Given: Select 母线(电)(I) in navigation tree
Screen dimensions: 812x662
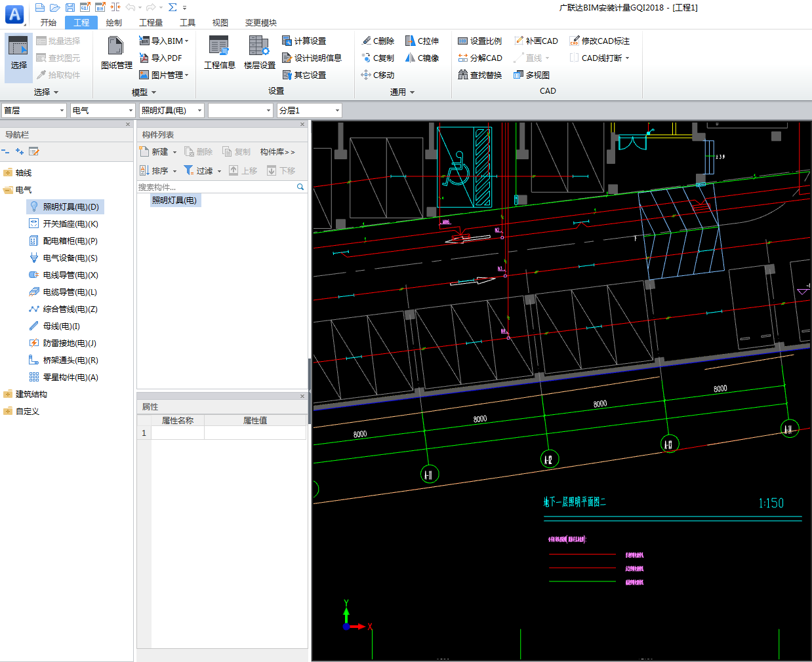Looking at the screenshot, I should [54, 326].
